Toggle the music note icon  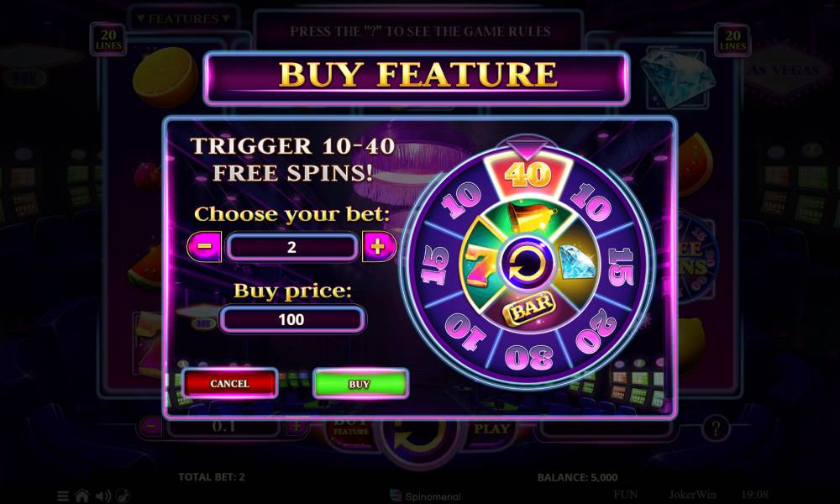[123, 496]
